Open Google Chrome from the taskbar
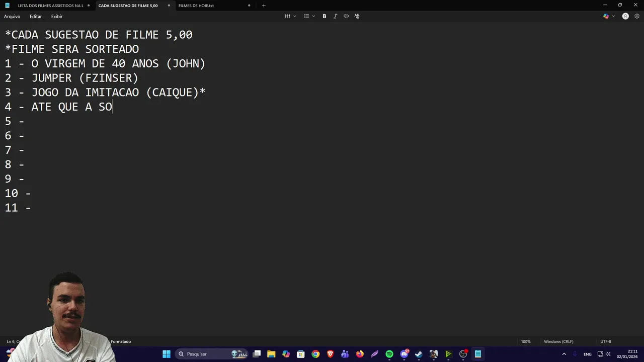The image size is (644, 362). coord(315,354)
